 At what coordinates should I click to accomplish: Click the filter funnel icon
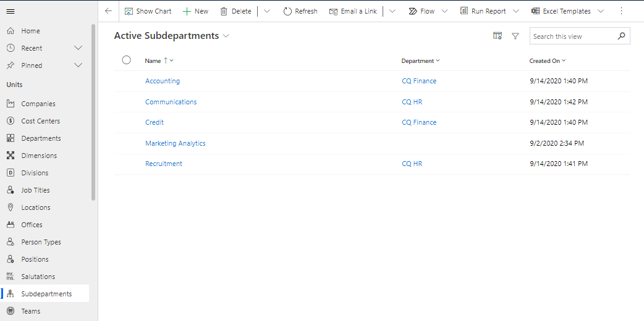pyautogui.click(x=515, y=36)
